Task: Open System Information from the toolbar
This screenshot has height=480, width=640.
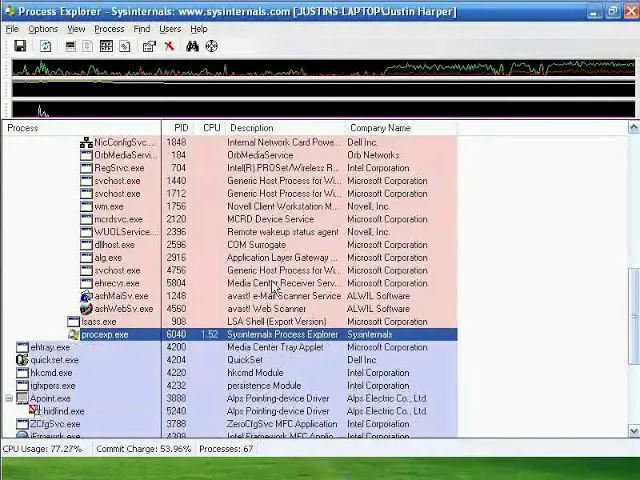Action: pos(71,46)
